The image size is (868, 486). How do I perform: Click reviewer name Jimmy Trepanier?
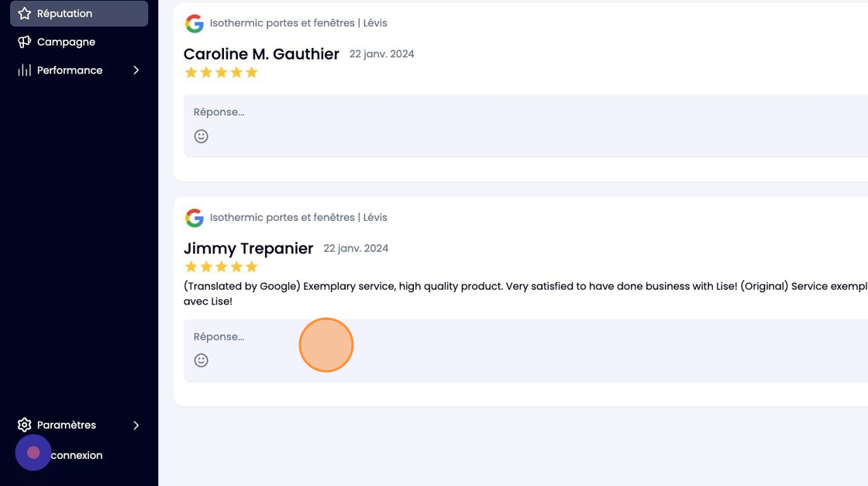pos(249,248)
